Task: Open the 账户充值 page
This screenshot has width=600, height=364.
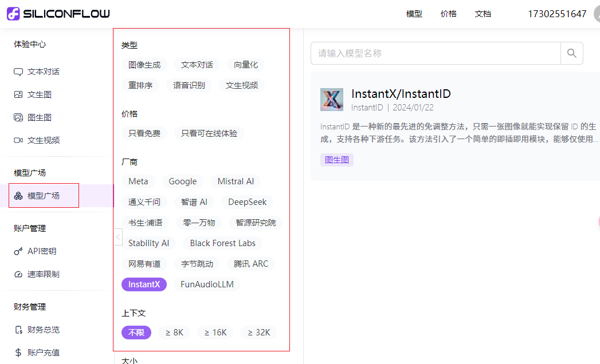Action: 44,353
